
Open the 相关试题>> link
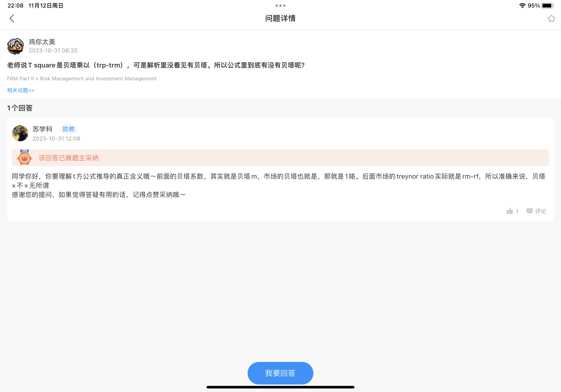point(21,90)
